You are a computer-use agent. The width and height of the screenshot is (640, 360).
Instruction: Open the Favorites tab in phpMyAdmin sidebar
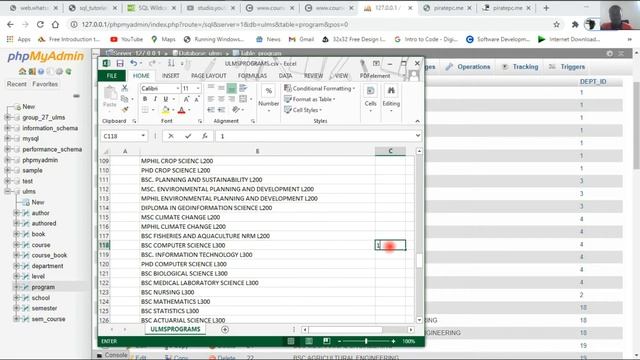point(45,84)
